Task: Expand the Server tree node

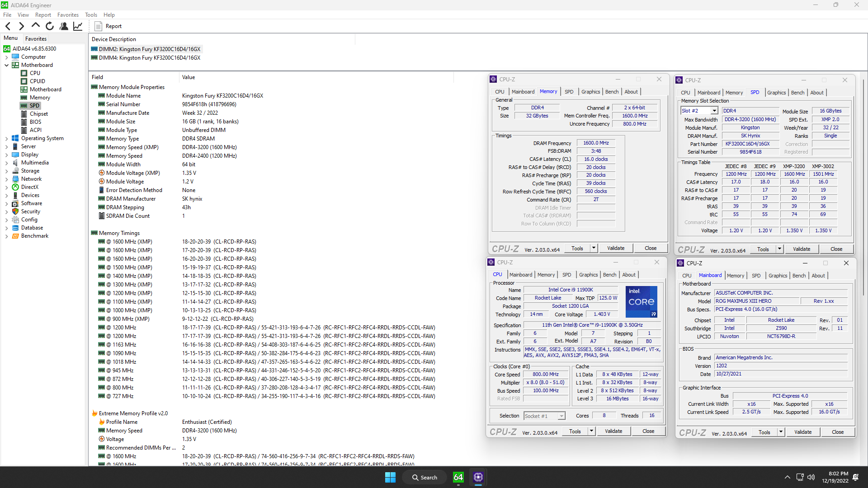Action: 6,146
